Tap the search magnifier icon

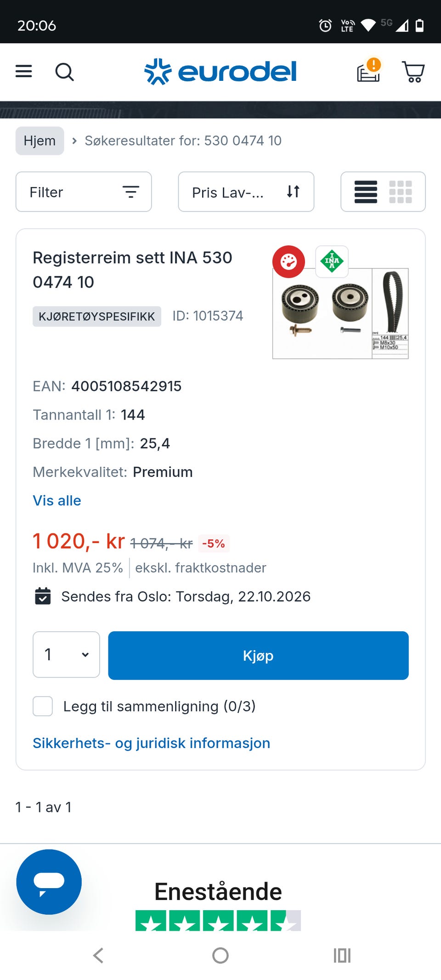(64, 72)
